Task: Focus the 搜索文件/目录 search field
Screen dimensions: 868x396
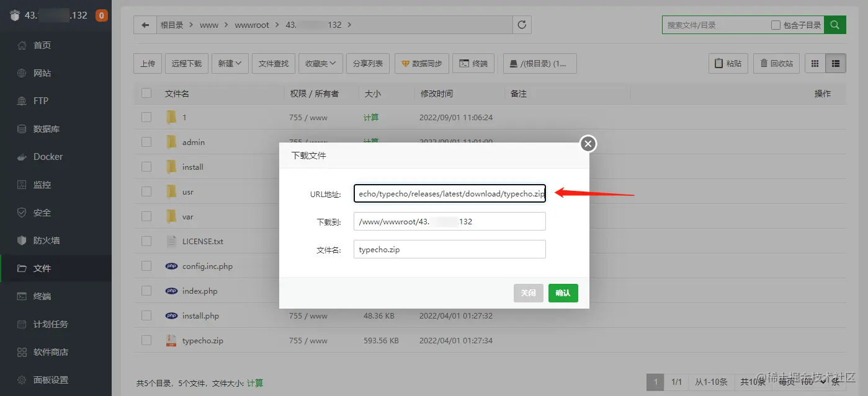Action: point(715,25)
